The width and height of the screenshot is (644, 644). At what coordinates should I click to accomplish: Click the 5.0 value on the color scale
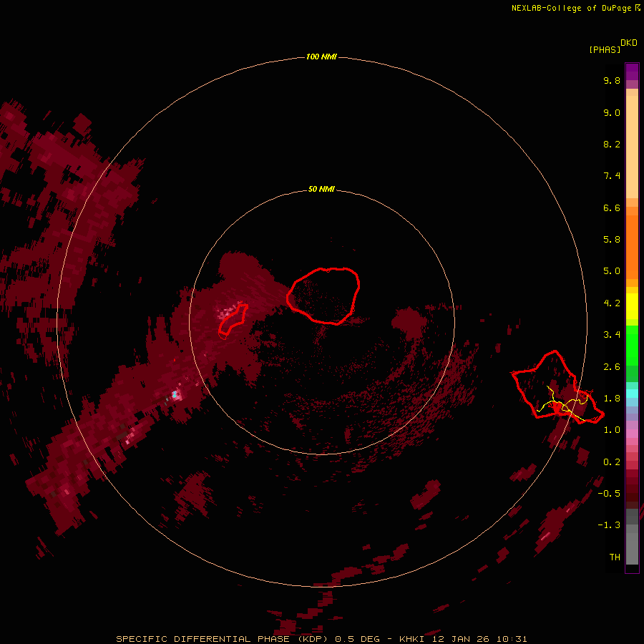point(612,271)
